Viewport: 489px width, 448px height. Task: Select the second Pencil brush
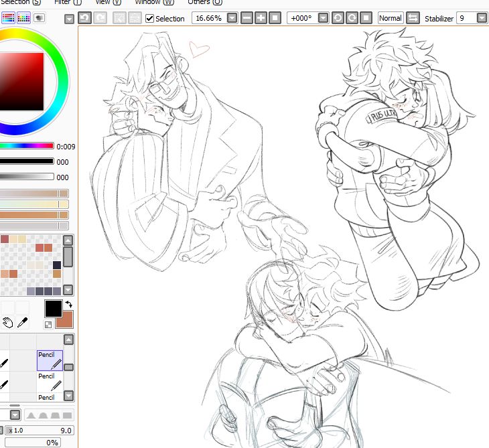pyautogui.click(x=50, y=382)
